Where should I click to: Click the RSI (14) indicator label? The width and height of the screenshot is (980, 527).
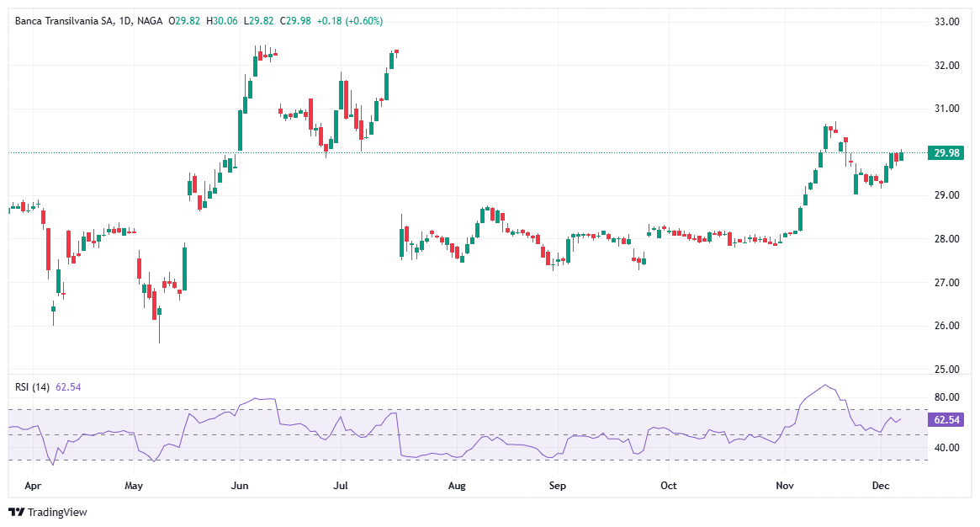pos(33,387)
